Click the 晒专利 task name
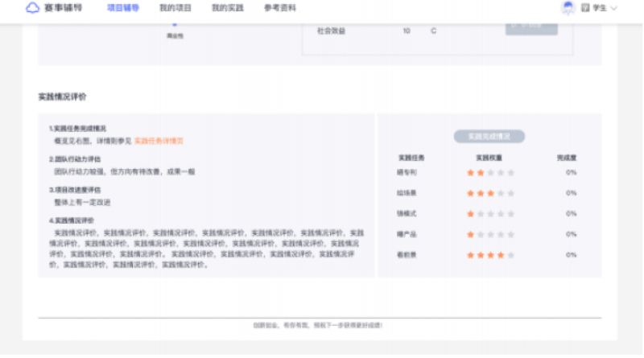Viewport: 644px width, 358px height. coord(407,172)
